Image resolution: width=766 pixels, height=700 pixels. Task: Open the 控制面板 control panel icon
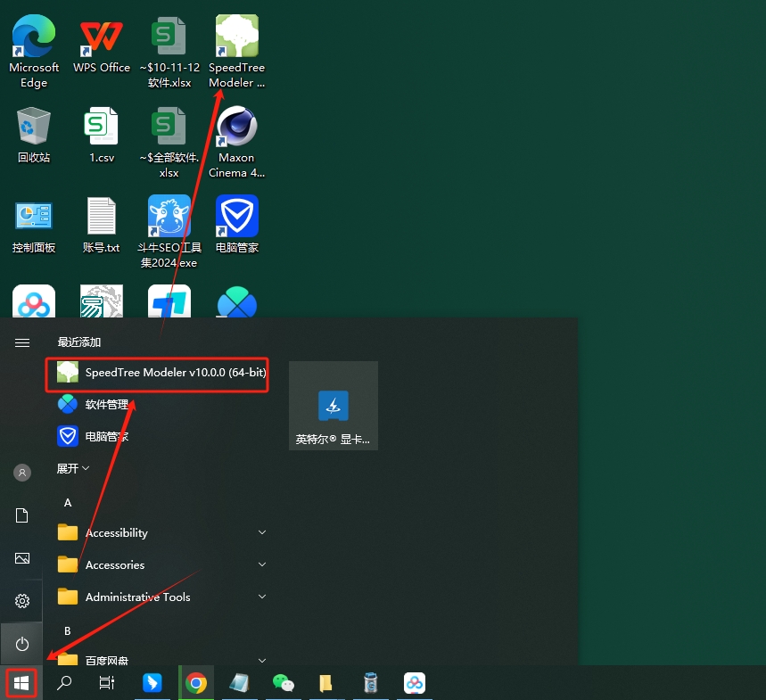pyautogui.click(x=34, y=226)
